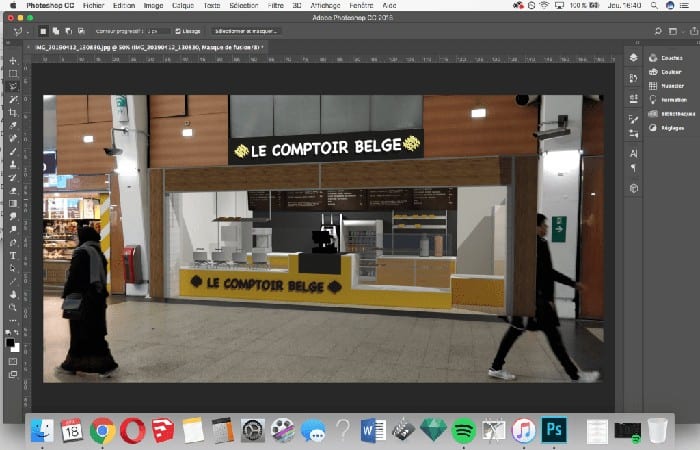This screenshot has height=450, width=700.
Task: Change screen mode icon at toolbox bottom
Action: point(13,374)
